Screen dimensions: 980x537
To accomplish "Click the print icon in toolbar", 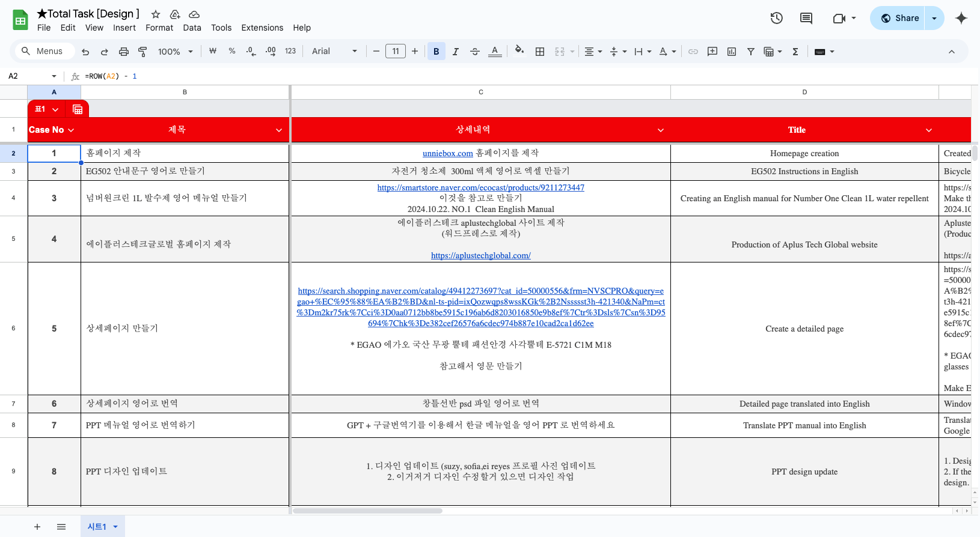I will point(123,52).
